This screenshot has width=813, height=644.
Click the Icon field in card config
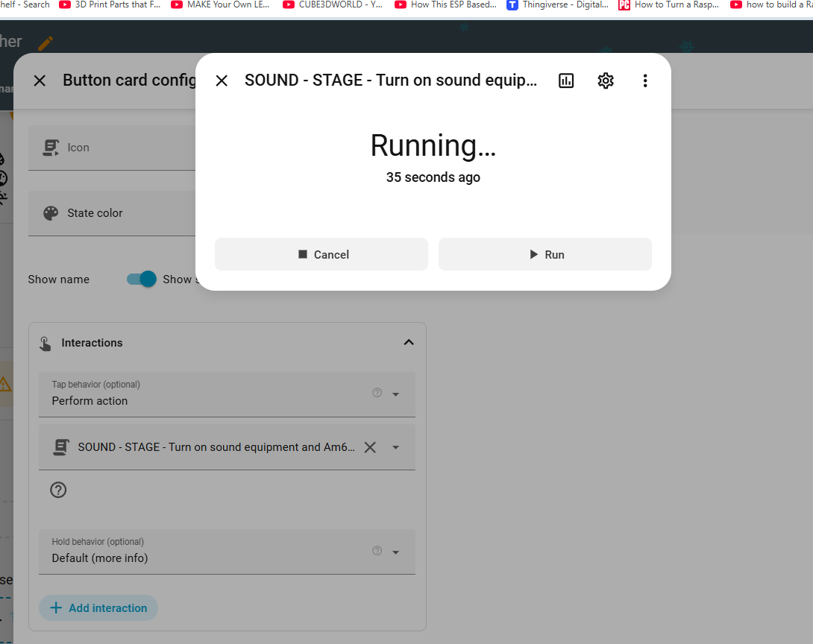coord(112,148)
